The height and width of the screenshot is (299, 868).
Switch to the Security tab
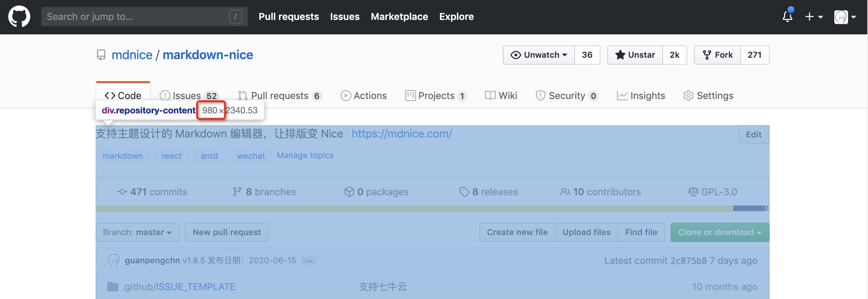(x=567, y=96)
